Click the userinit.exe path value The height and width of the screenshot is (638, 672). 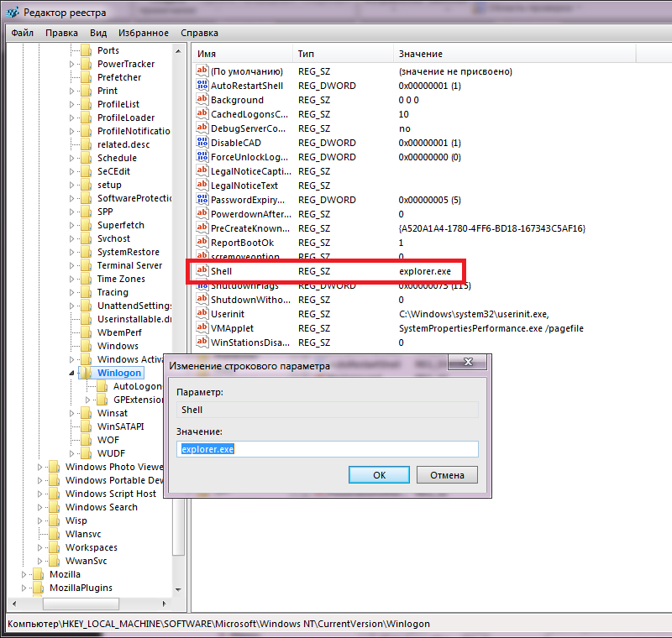click(474, 314)
